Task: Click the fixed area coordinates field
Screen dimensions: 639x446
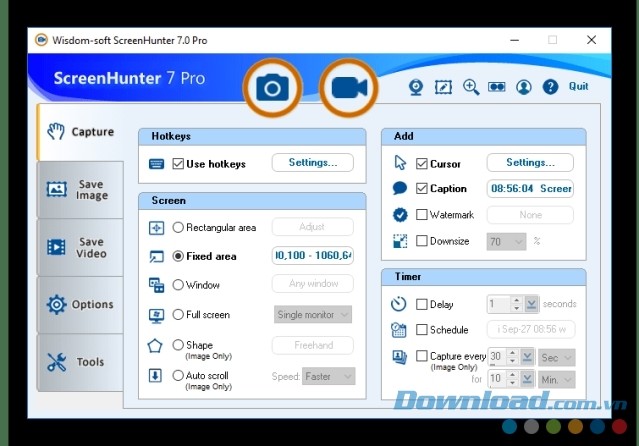Action: point(313,256)
